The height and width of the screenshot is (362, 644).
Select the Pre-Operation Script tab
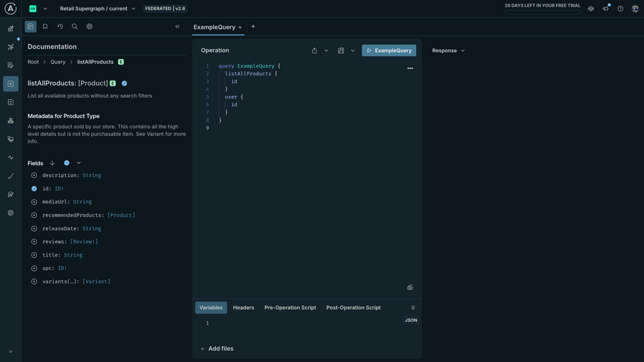[x=290, y=308]
